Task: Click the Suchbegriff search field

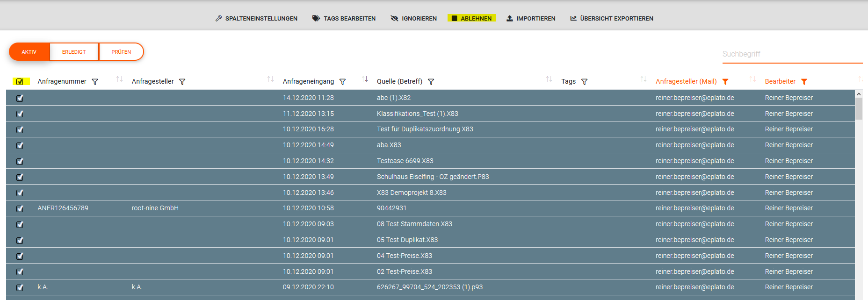Action: click(x=792, y=54)
